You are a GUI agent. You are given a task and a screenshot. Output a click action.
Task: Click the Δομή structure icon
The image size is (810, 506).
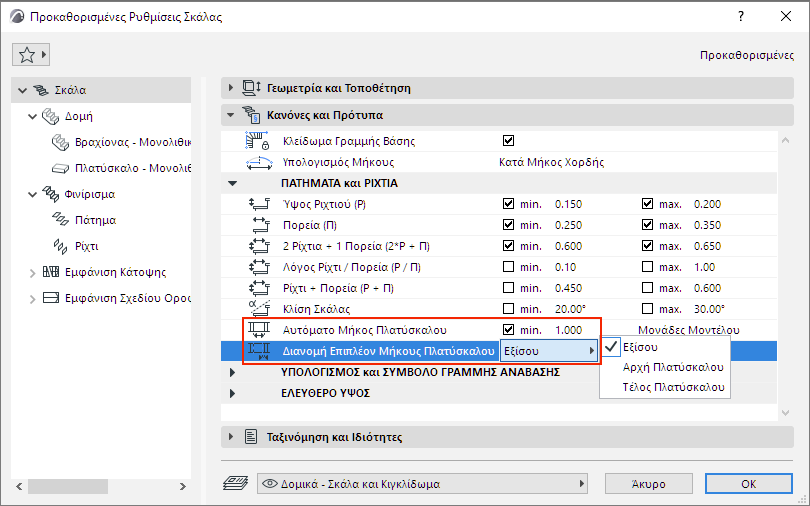click(51, 116)
